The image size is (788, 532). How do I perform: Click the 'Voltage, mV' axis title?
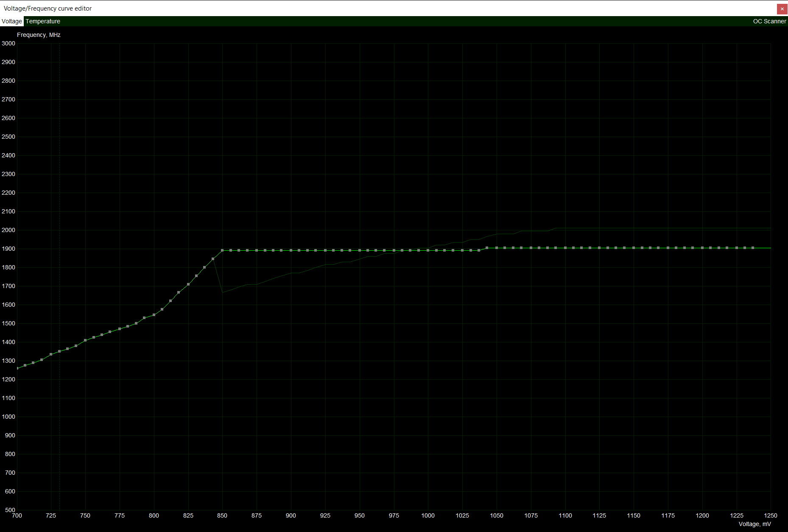[755, 524]
